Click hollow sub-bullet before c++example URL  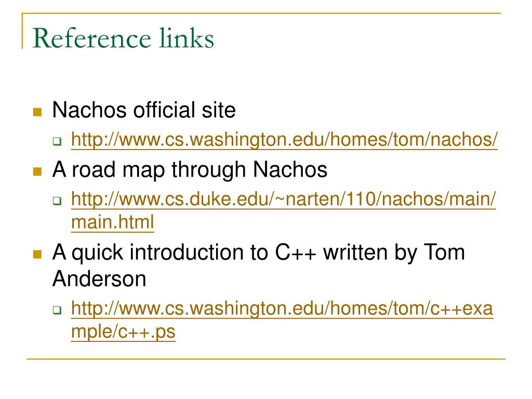point(57,310)
